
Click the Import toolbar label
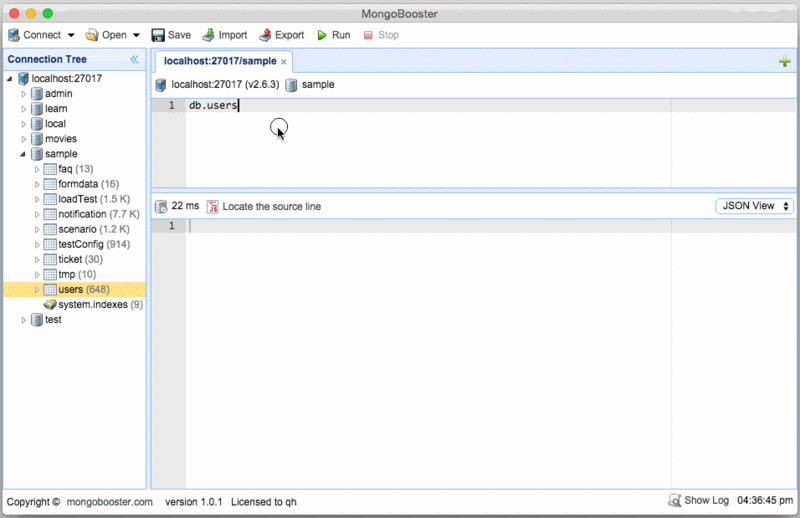point(233,35)
